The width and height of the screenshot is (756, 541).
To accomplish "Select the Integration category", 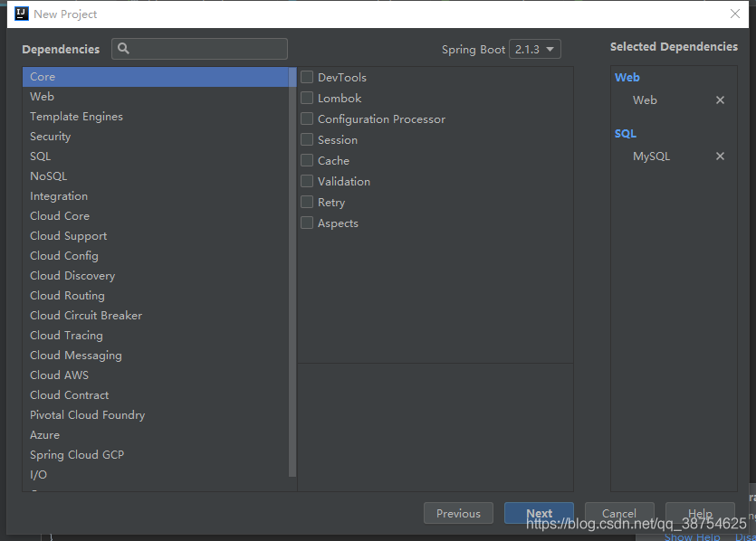I will coord(155,196).
